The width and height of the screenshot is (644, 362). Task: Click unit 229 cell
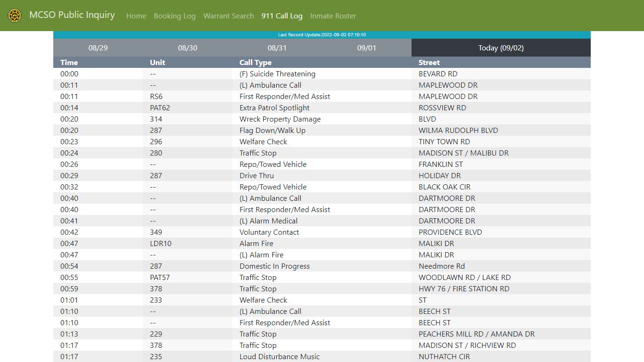tap(188, 334)
